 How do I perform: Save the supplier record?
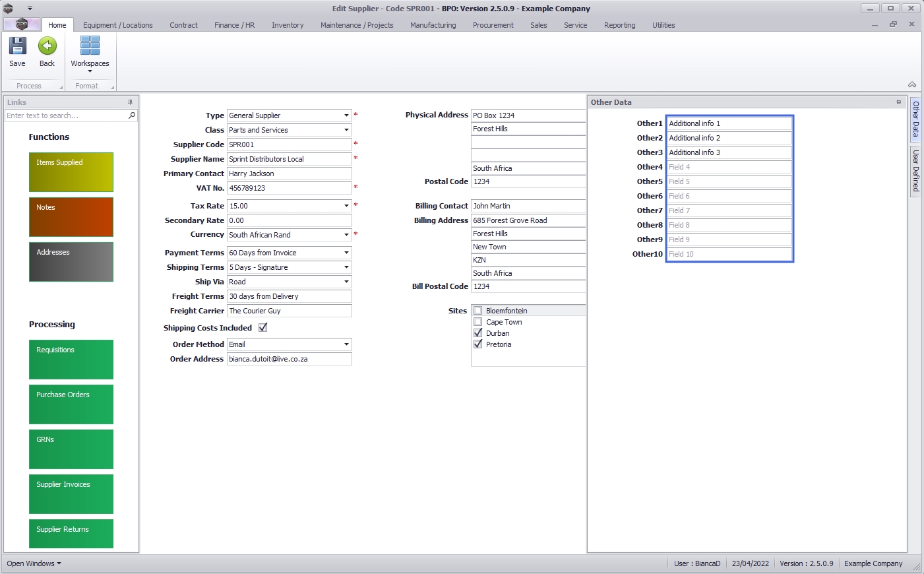click(17, 52)
